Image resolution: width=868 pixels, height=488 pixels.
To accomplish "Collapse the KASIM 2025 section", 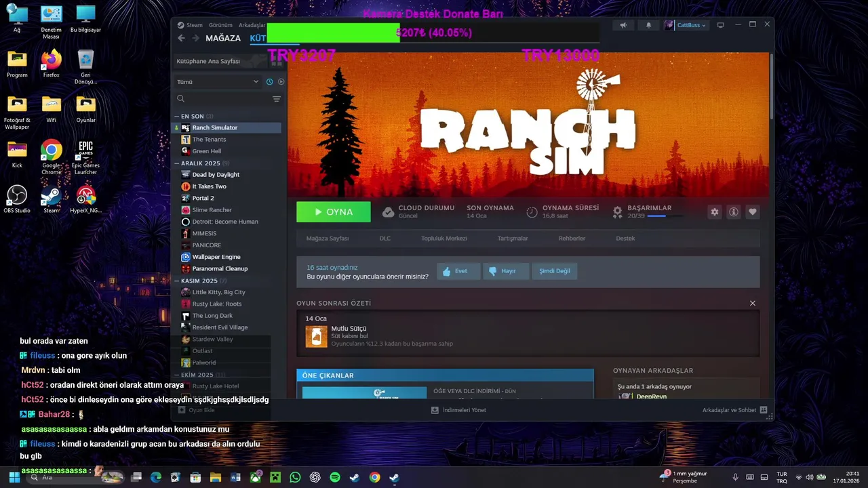I will 176,281.
